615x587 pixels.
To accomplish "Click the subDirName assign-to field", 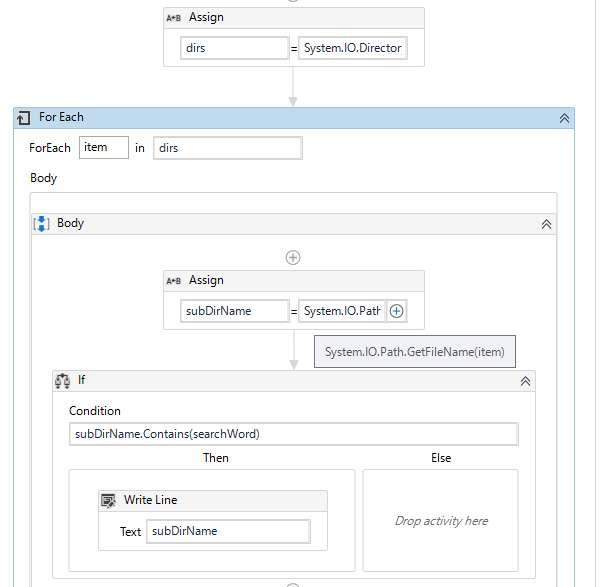I will tap(234, 311).
